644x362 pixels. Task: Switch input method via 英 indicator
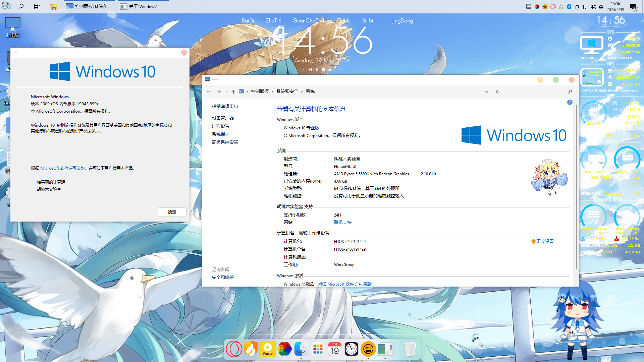pyautogui.click(x=601, y=6)
